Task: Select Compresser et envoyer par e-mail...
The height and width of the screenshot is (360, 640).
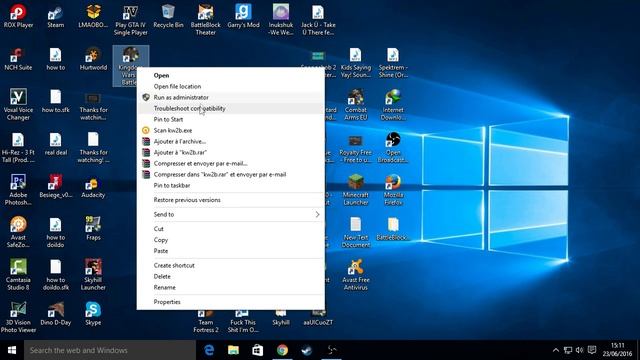Action: click(x=231, y=163)
